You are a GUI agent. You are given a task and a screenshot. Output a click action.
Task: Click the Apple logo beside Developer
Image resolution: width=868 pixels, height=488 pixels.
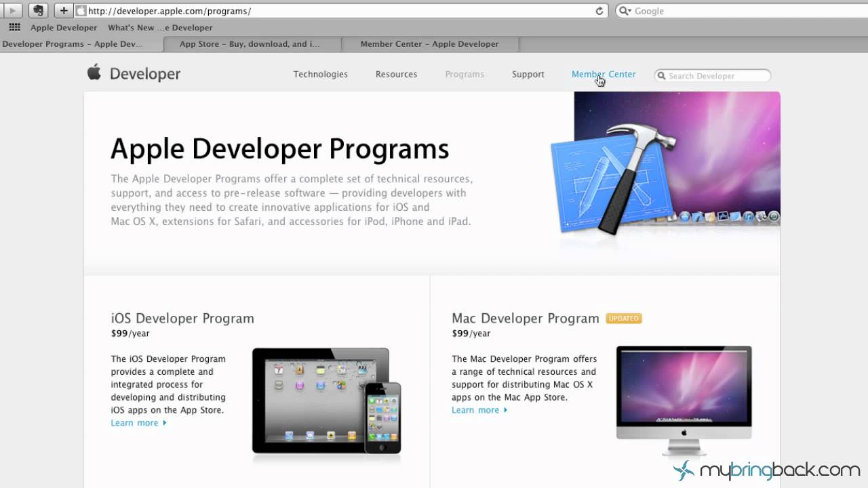pyautogui.click(x=94, y=73)
